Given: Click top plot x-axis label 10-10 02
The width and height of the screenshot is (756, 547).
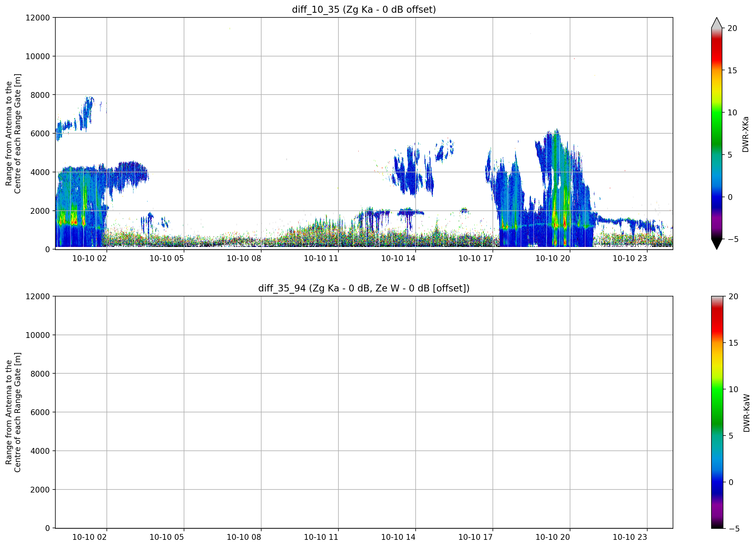Looking at the screenshot, I should (89, 259).
